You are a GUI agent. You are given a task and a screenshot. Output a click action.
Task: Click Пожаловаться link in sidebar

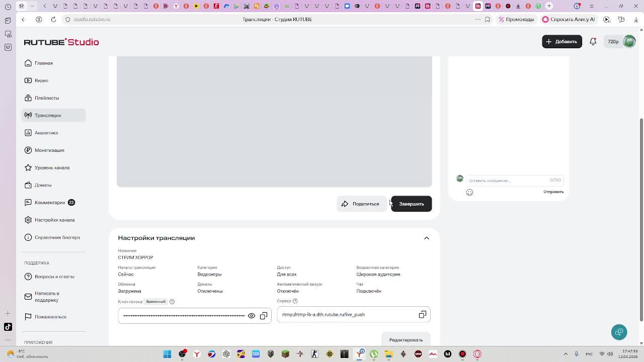point(53,317)
